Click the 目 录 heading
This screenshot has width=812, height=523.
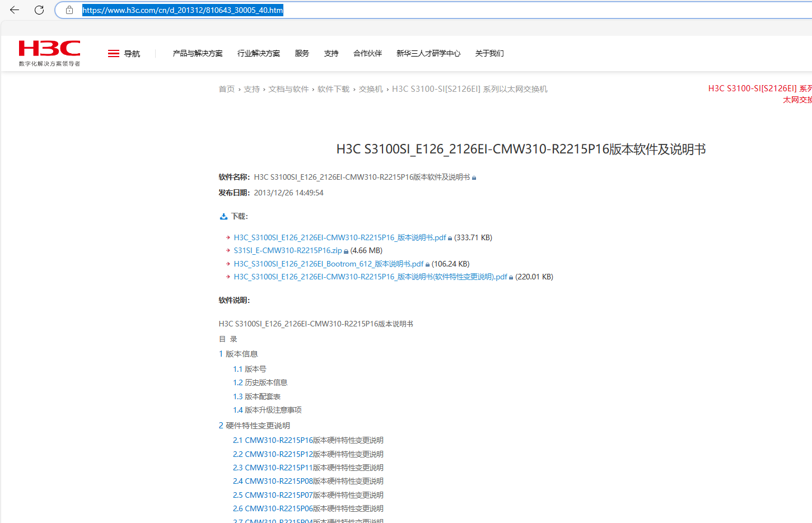pos(228,339)
